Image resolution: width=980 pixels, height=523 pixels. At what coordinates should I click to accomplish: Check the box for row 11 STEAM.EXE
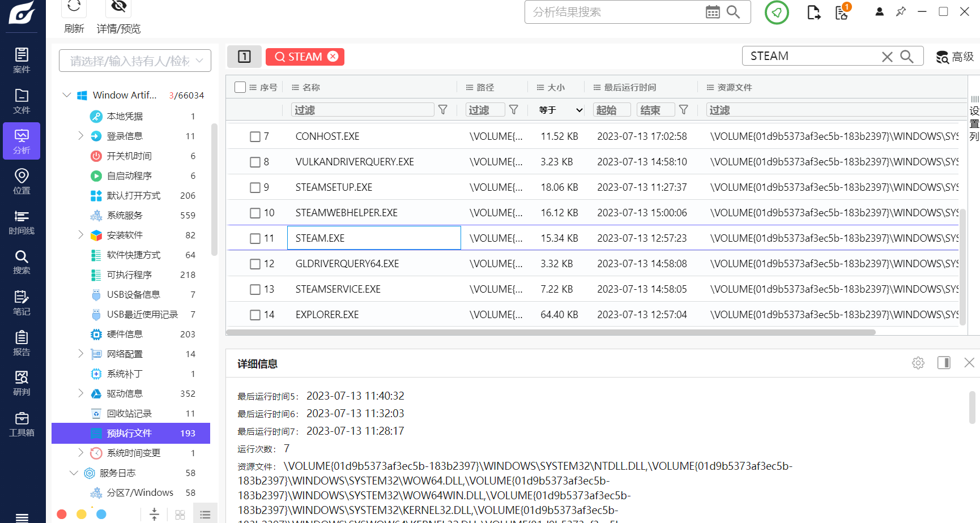[255, 238]
